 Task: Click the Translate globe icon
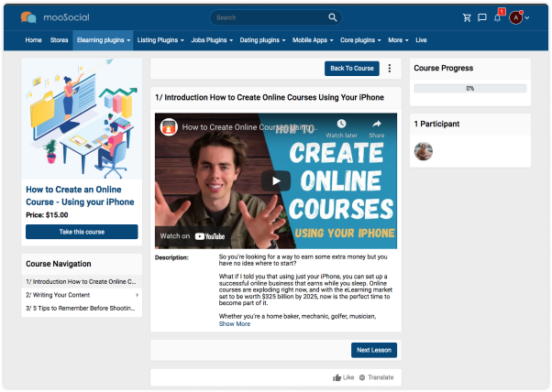[x=362, y=377]
